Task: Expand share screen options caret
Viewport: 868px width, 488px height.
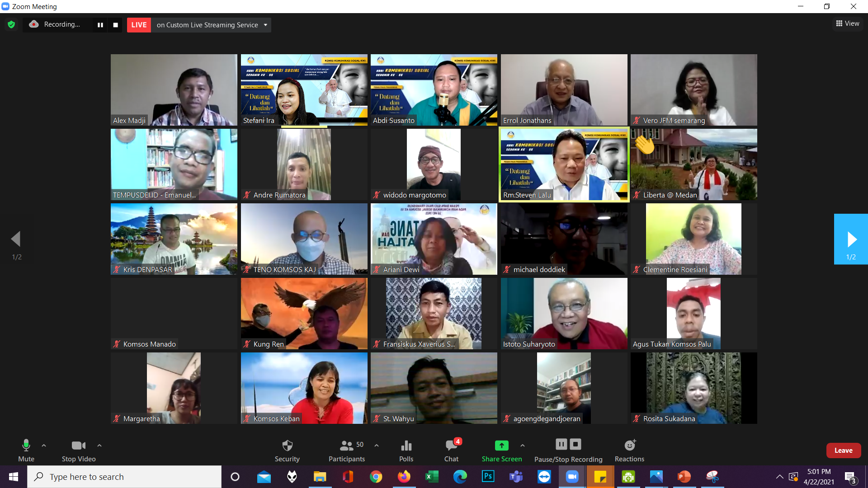Action: click(523, 446)
